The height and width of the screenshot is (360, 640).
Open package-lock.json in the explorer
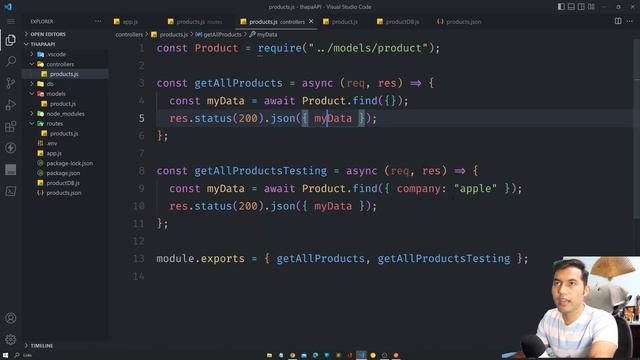(x=69, y=163)
